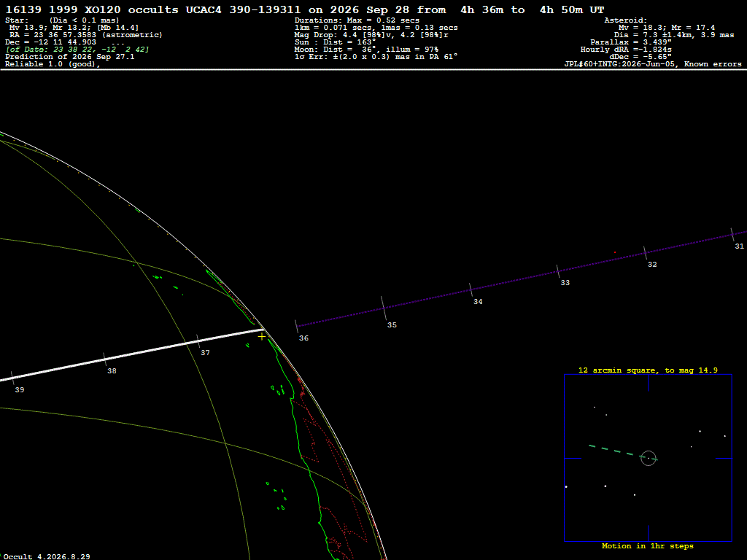Click the 37 minute tick on white path
Screen dimensions: 747x560
click(198, 341)
